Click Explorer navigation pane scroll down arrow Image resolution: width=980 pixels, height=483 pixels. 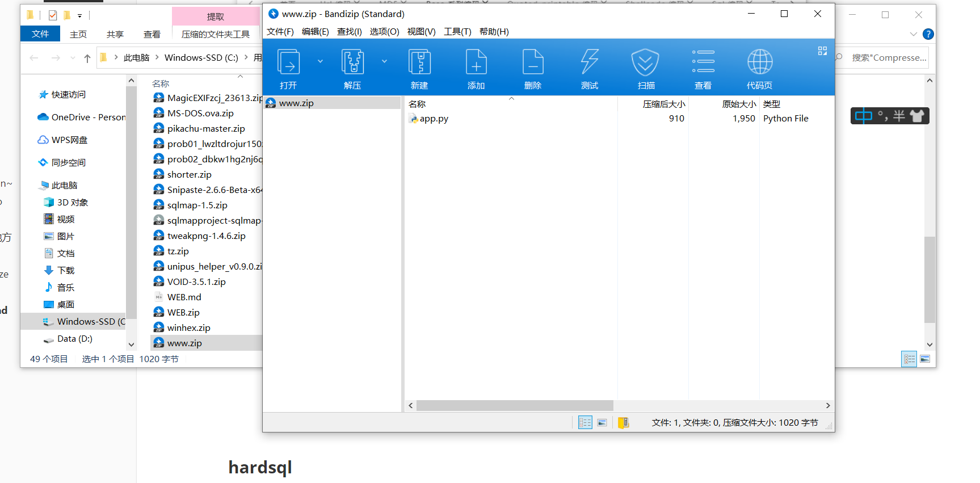(x=132, y=344)
